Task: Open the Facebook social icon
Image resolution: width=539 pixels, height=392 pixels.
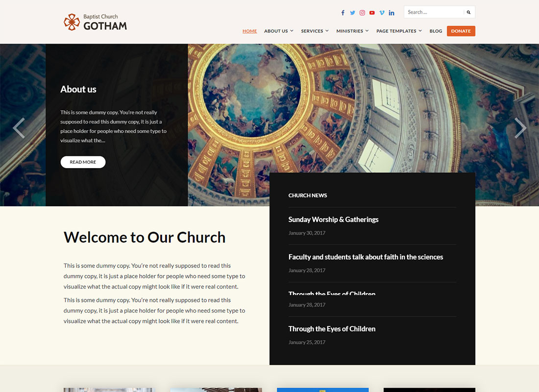Action: tap(343, 12)
